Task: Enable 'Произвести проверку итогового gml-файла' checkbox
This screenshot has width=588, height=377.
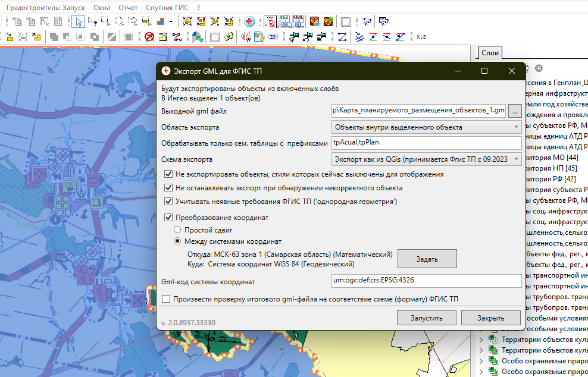Action: (x=166, y=299)
